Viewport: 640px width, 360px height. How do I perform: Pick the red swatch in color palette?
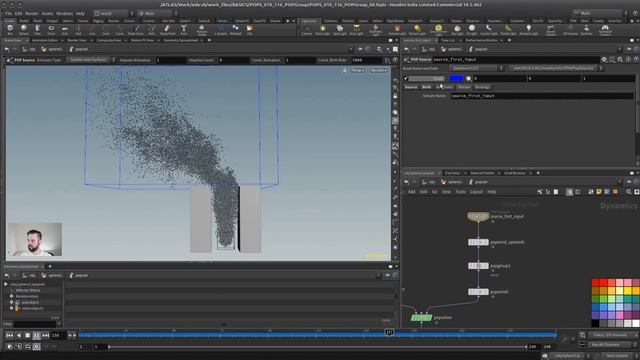[x=596, y=283]
